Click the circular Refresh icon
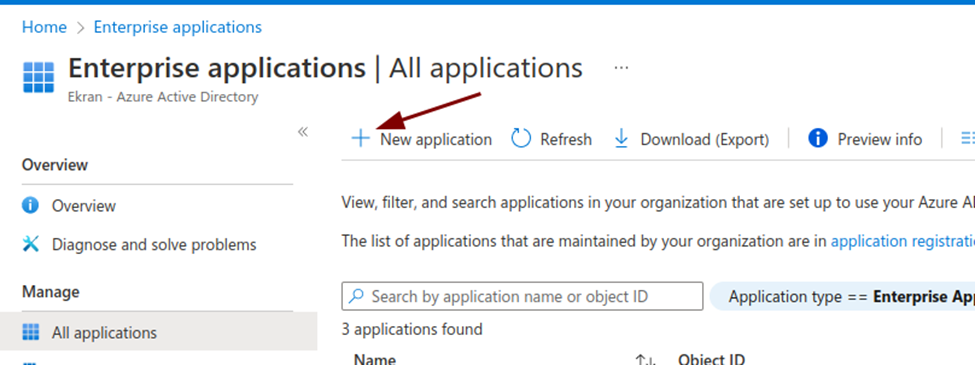 tap(521, 139)
